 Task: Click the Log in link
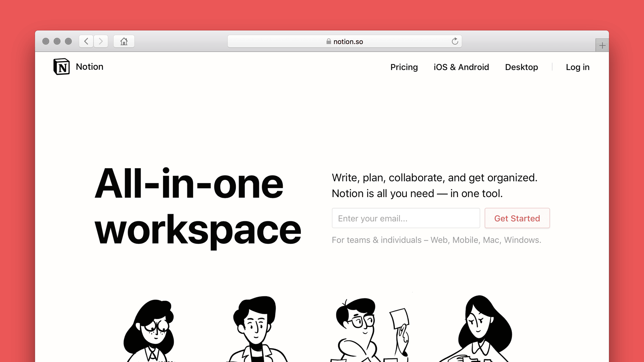(x=577, y=67)
